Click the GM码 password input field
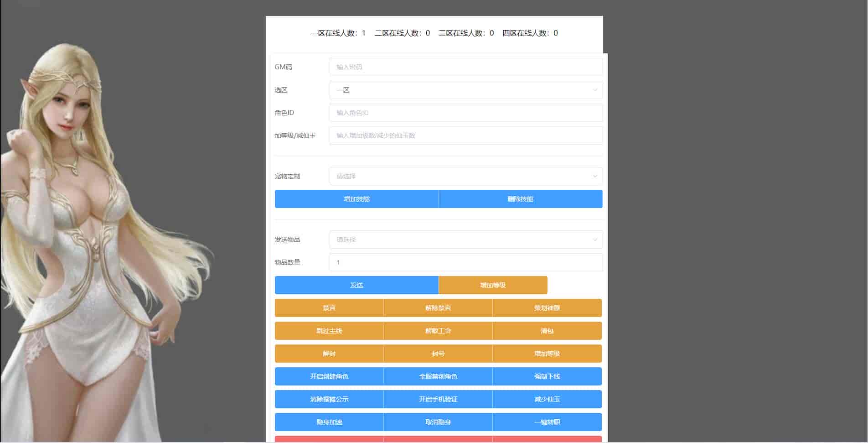This screenshot has height=443, width=868. [466, 67]
